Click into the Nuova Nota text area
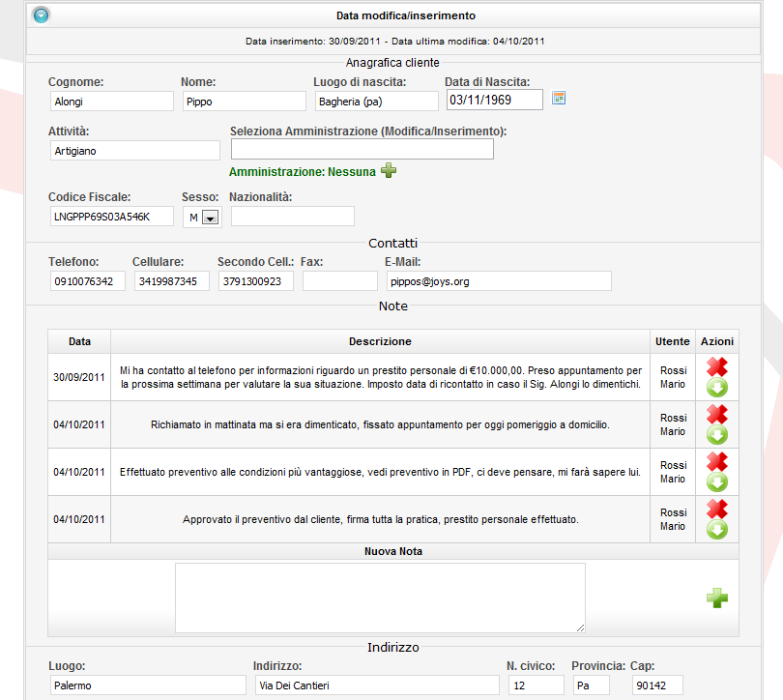783x700 pixels. tap(380, 598)
